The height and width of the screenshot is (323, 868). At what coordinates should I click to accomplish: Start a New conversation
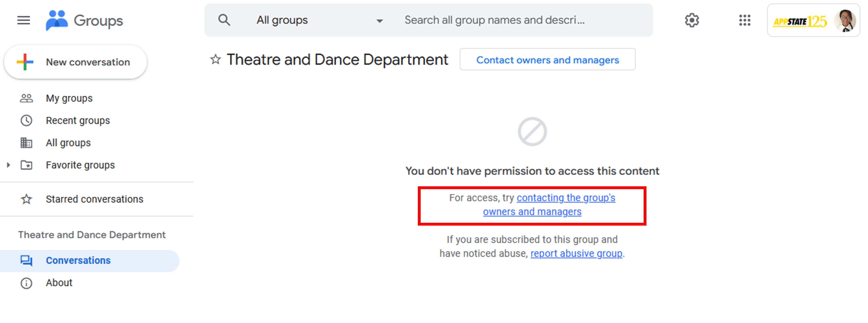tap(75, 62)
